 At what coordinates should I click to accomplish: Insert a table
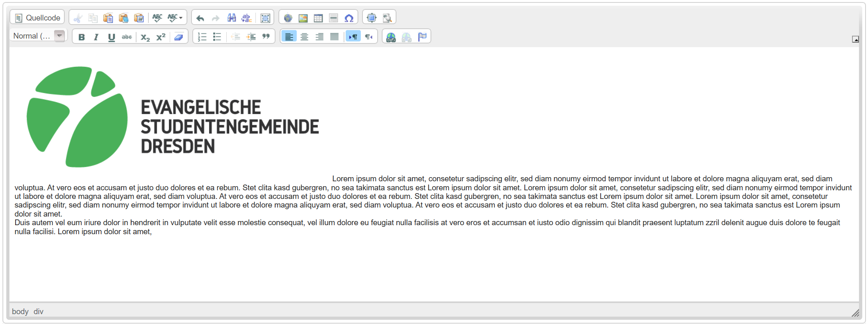[x=318, y=18]
